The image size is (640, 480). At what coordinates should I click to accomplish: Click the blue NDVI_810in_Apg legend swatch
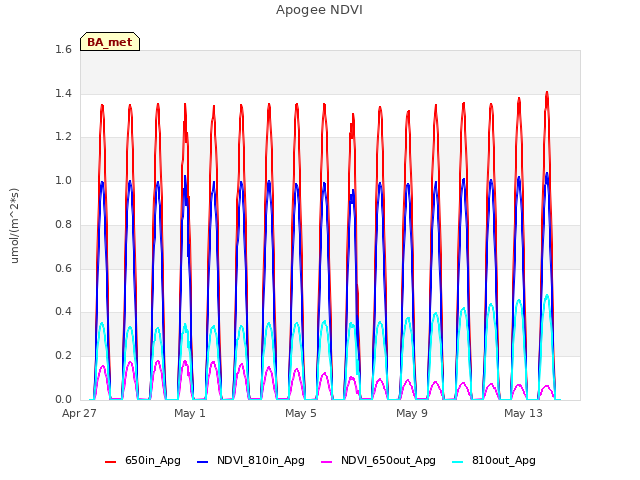[x=202, y=461]
